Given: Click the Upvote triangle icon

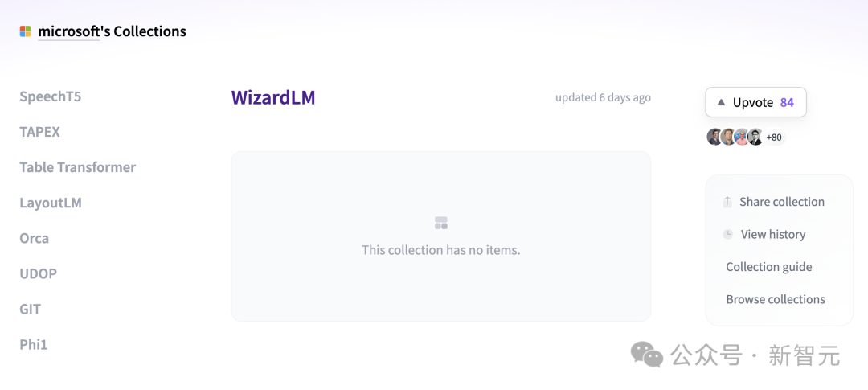Looking at the screenshot, I should [x=721, y=102].
